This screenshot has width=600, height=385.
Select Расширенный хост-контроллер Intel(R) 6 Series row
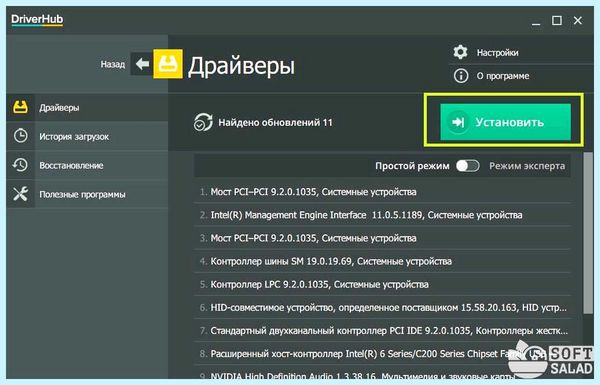point(382,354)
